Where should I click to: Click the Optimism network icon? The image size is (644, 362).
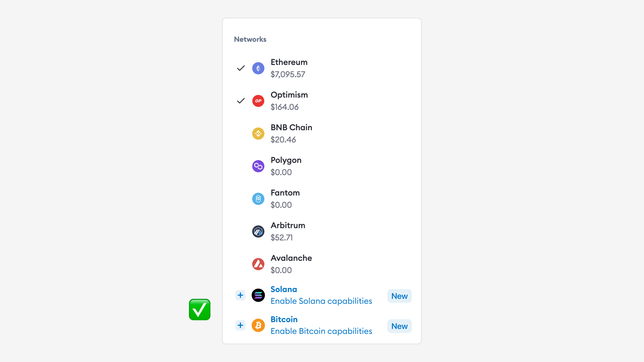[x=258, y=101]
